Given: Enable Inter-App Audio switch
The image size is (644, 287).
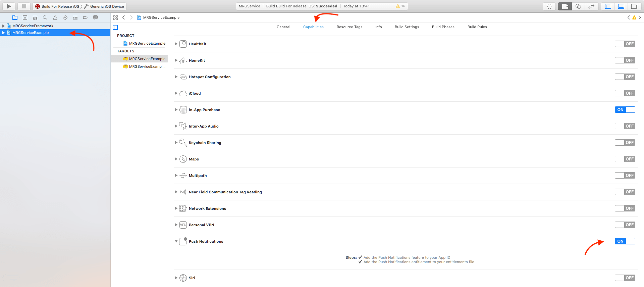Looking at the screenshot, I should click(625, 126).
